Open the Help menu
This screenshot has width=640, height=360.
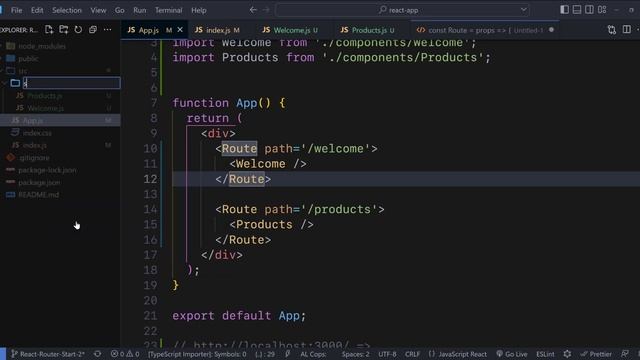(x=199, y=10)
